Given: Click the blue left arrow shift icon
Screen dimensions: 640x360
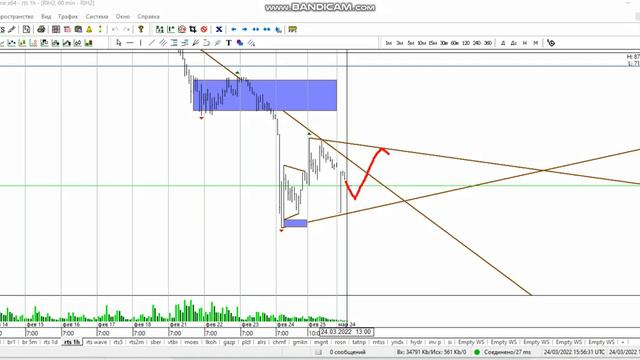Looking at the screenshot, I should click(x=233, y=29).
